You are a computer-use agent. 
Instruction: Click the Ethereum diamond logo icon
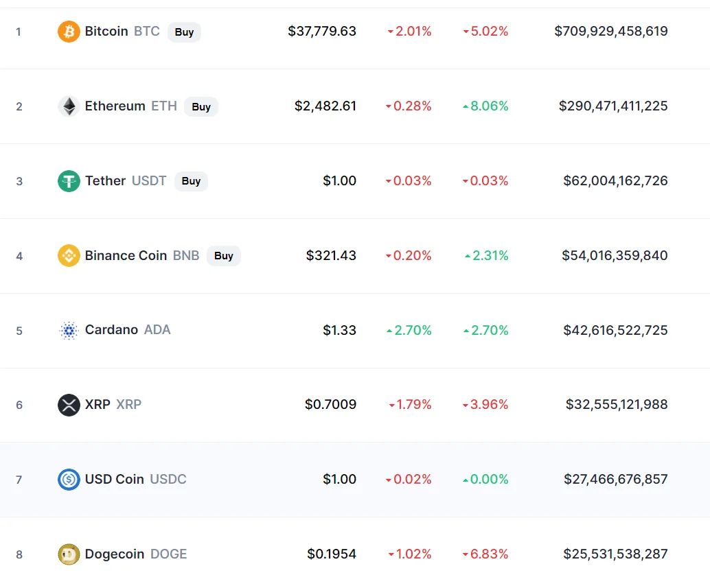click(69, 106)
